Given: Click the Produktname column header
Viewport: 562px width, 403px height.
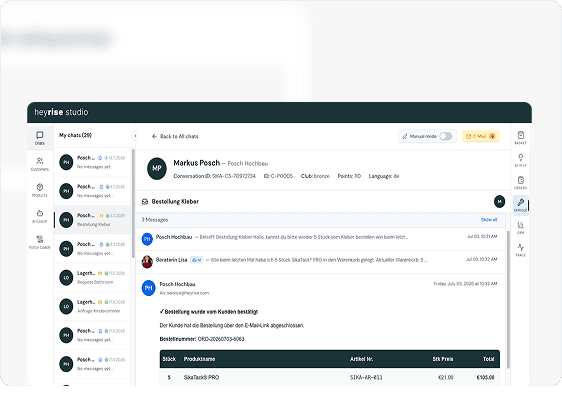Looking at the screenshot, I should [199, 359].
